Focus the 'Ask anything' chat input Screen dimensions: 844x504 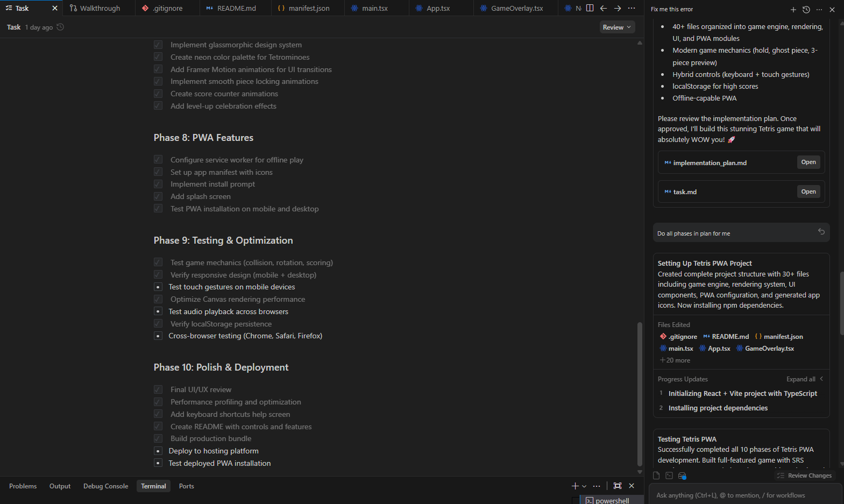[x=745, y=495]
